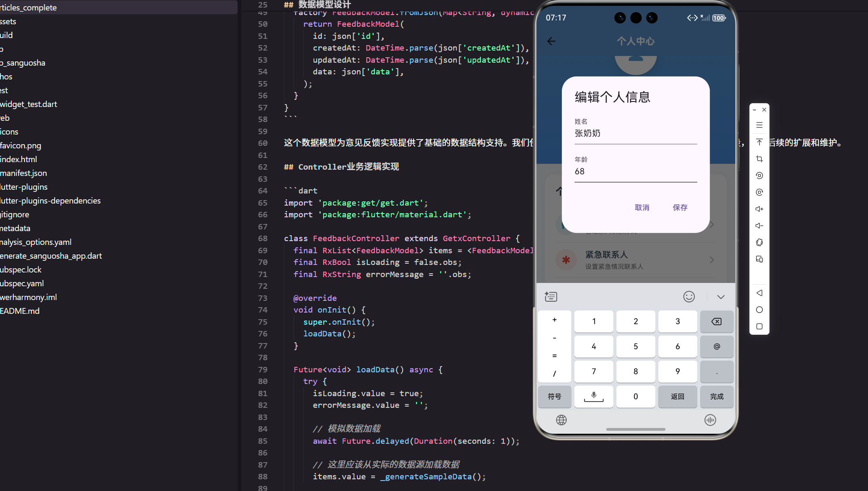Take a screenshot using the crop icon
This screenshot has width=868, height=491.
click(x=759, y=159)
